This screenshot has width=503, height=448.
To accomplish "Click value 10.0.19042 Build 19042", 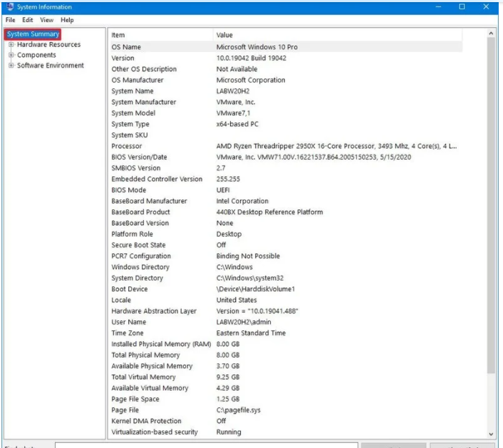I will pos(251,58).
